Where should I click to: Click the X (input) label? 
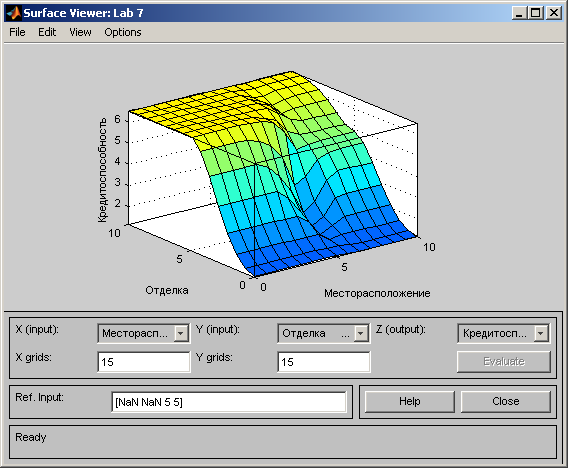point(37,329)
